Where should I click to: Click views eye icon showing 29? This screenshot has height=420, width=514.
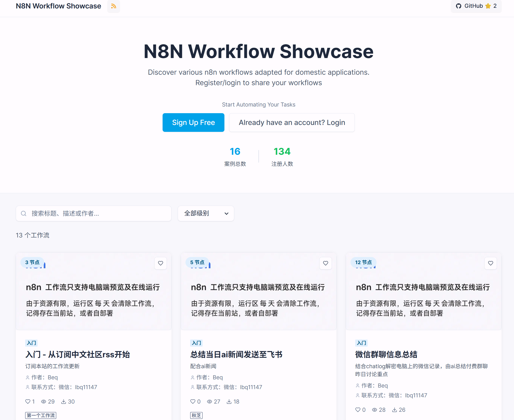[44, 402]
